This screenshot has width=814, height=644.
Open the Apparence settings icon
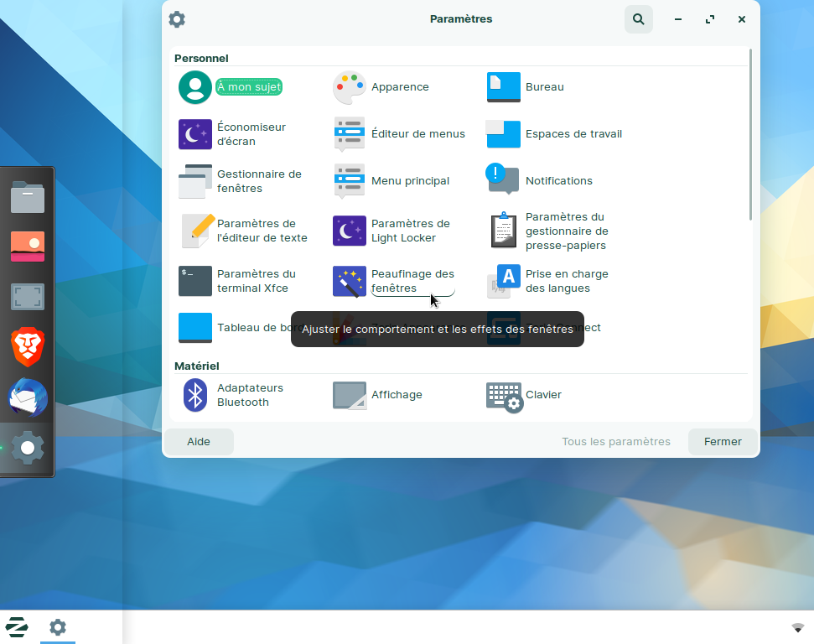point(350,87)
